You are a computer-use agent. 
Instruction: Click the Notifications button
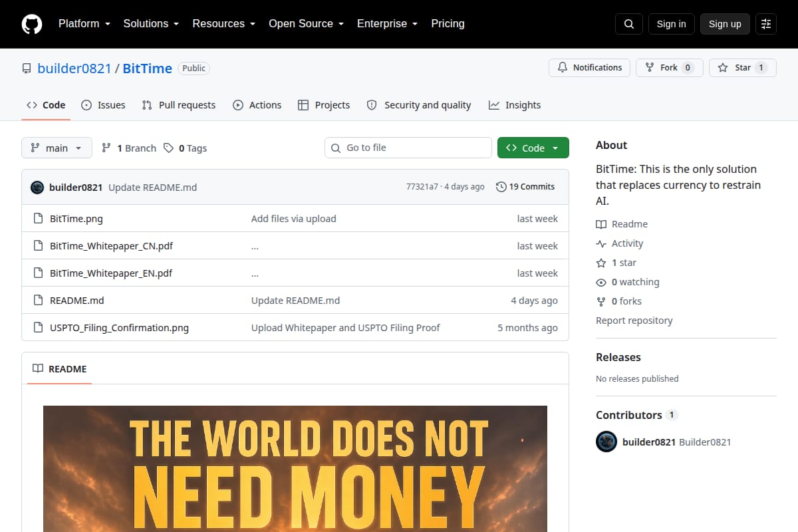pyautogui.click(x=589, y=68)
